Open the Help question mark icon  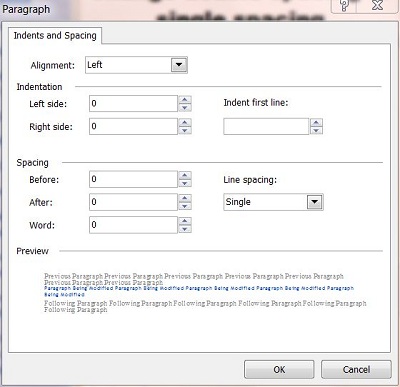(344, 5)
